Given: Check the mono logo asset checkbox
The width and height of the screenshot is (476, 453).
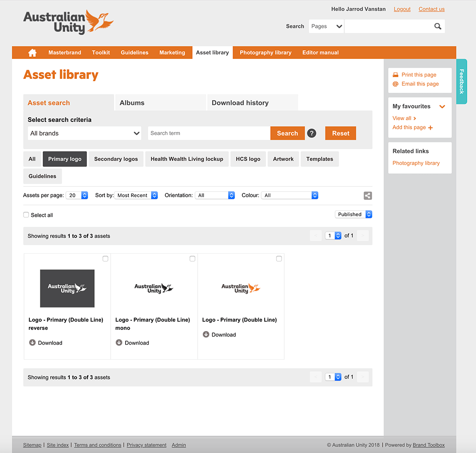Looking at the screenshot, I should pyautogui.click(x=192, y=259).
